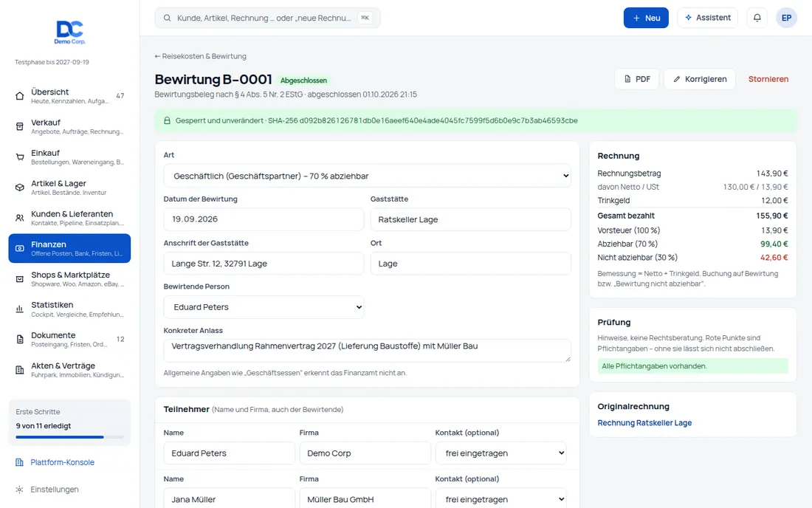Click the Gaststätte input field
Screen dimensions: 812x508
pyautogui.click(x=471, y=219)
